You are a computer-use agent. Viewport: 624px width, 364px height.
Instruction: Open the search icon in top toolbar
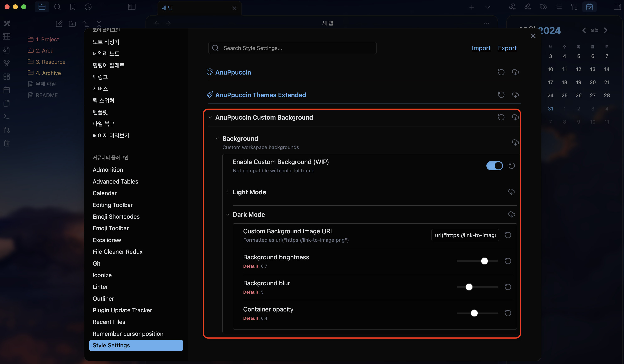pos(57,7)
